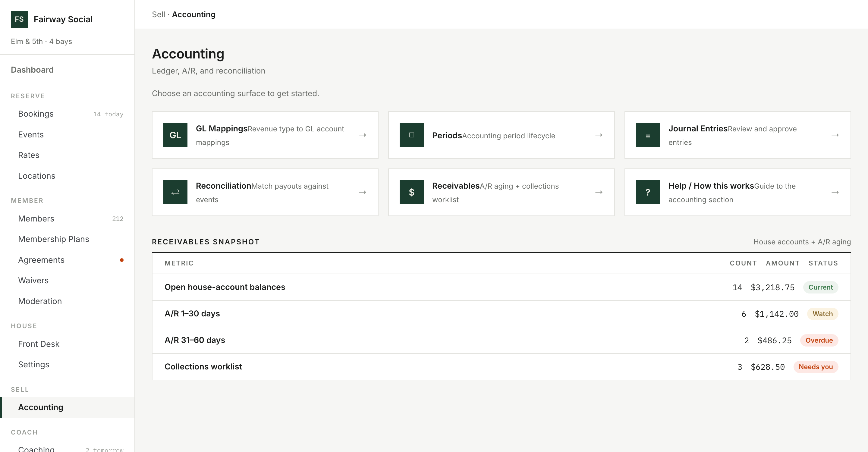The width and height of the screenshot is (868, 452).
Task: Open Front Desk in the sidebar
Action: (x=68, y=344)
